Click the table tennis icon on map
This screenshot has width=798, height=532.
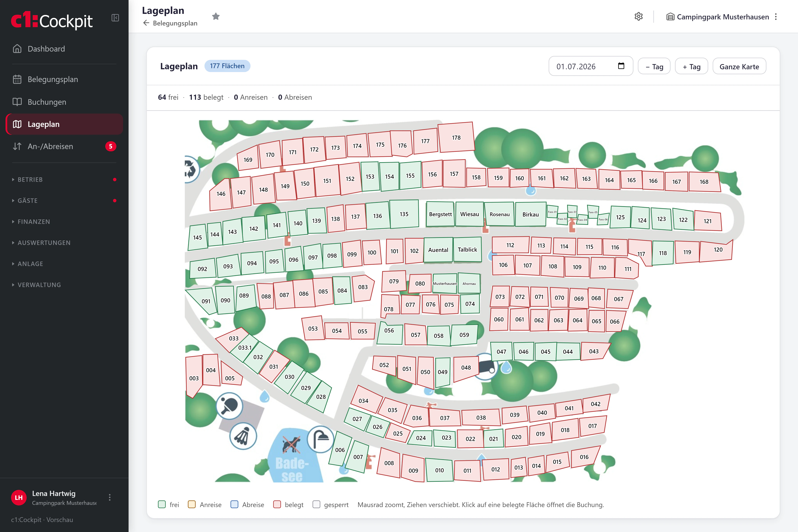pyautogui.click(x=230, y=406)
